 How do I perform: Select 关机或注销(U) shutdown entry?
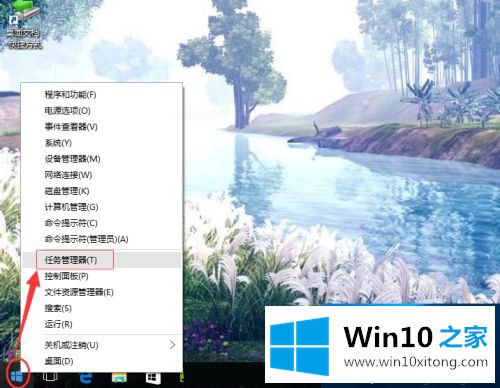coord(102,345)
